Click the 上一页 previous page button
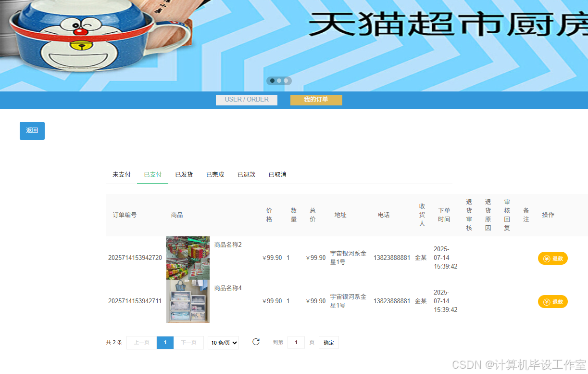 [142, 343]
